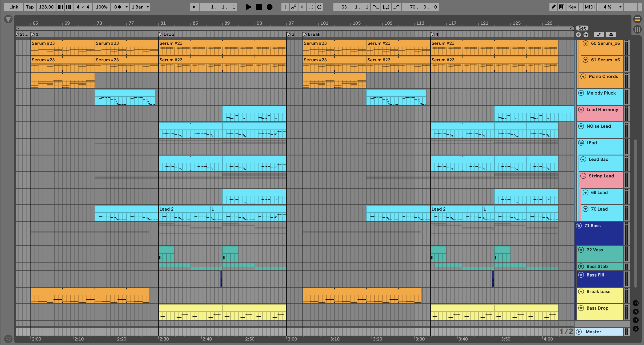Screen dimensions: 644x345
Task: Collapse the 71 Bass group track
Action: (579, 226)
